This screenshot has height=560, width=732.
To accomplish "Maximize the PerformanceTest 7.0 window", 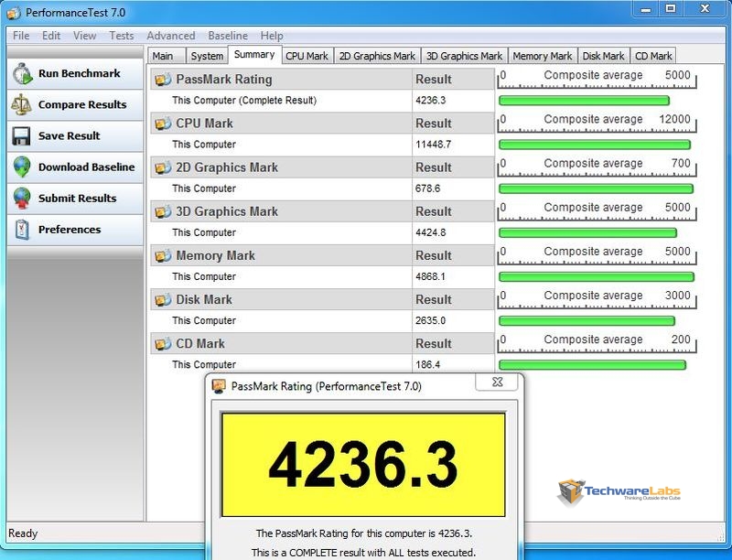I will coord(671,9).
